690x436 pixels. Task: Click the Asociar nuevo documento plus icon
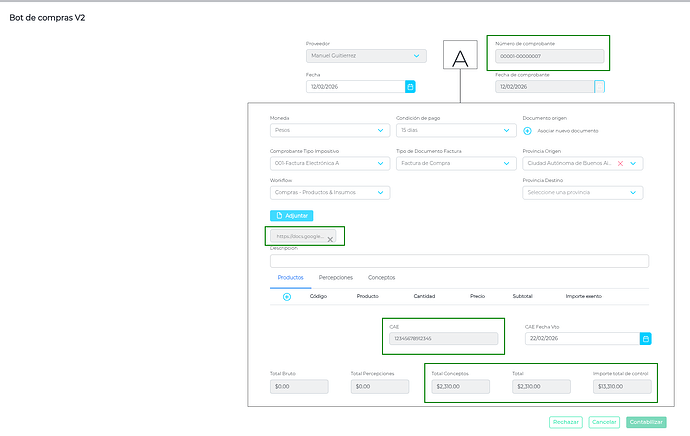(x=527, y=130)
